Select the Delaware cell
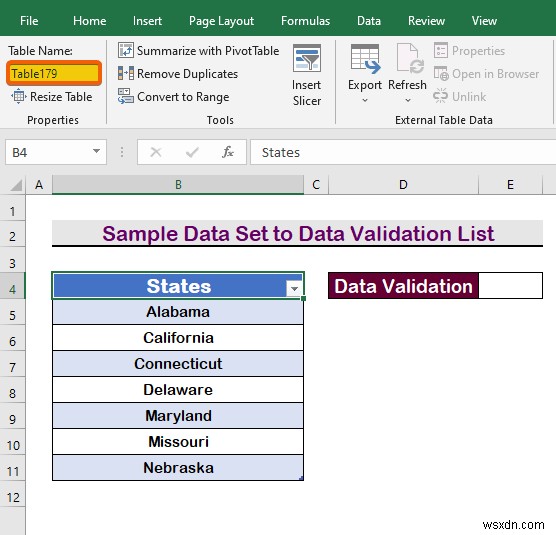This screenshot has width=556, height=535. [x=178, y=390]
